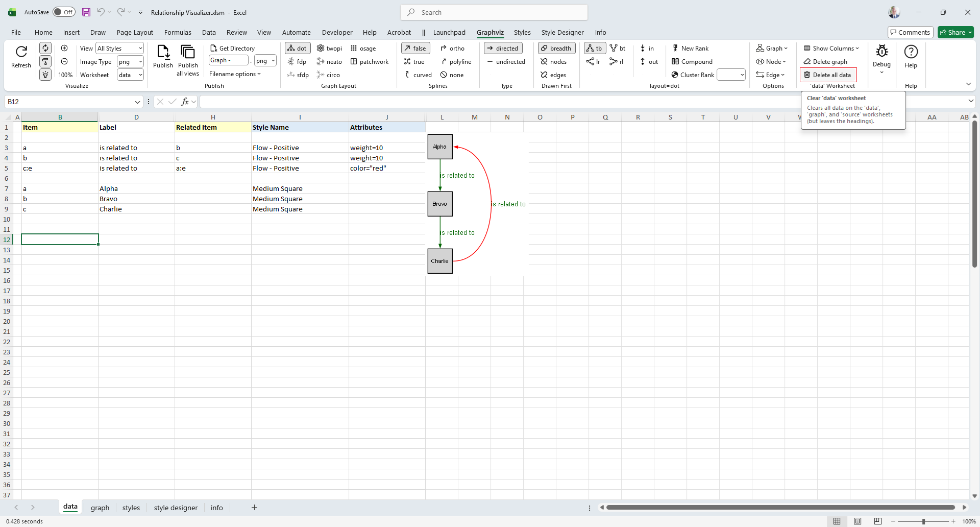Open the styles worksheet tab
This screenshot has width=980, height=527.
[x=131, y=508]
